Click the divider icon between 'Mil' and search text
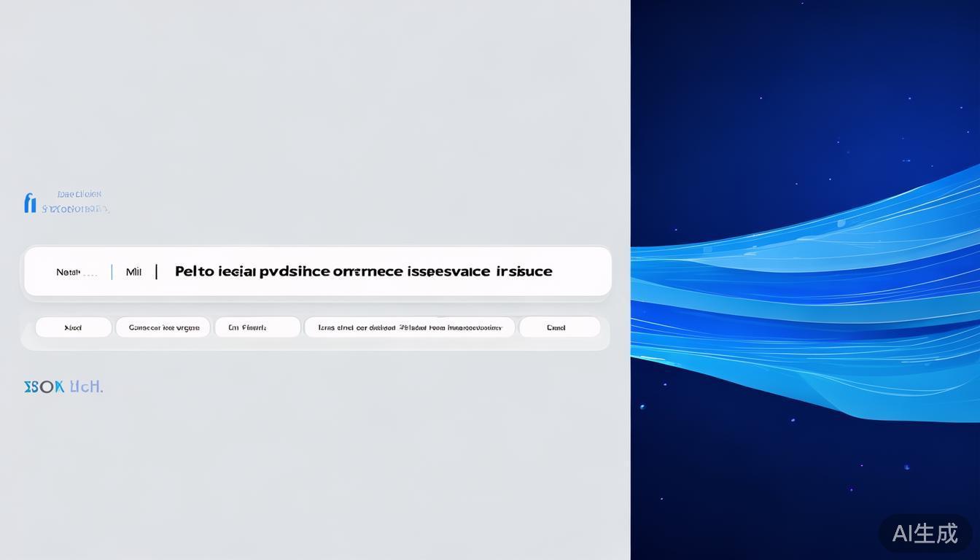The height and width of the screenshot is (560, 980). pyautogui.click(x=157, y=271)
